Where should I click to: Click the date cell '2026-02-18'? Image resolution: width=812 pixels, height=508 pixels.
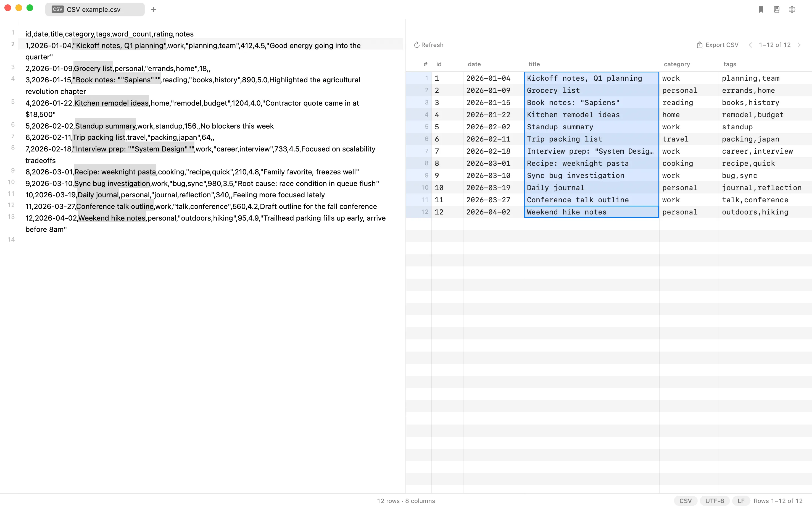(493, 151)
